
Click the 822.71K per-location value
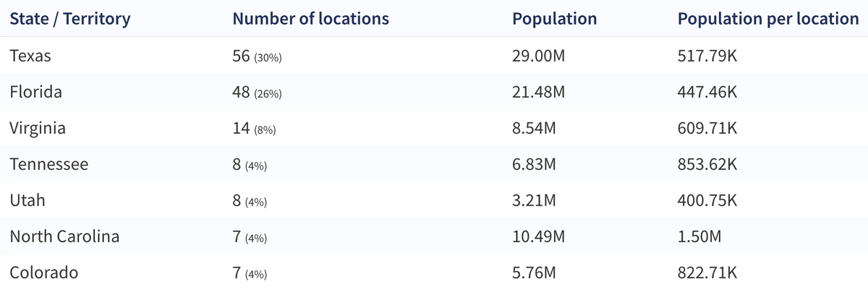tap(707, 273)
